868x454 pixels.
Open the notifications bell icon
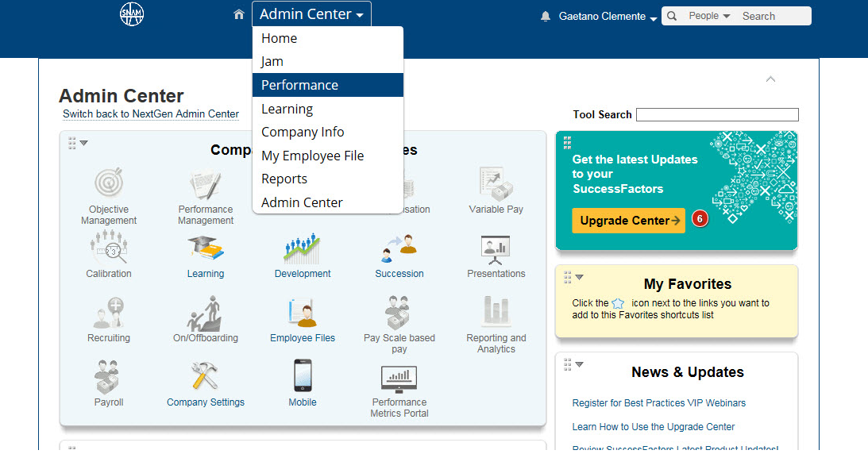pos(546,16)
